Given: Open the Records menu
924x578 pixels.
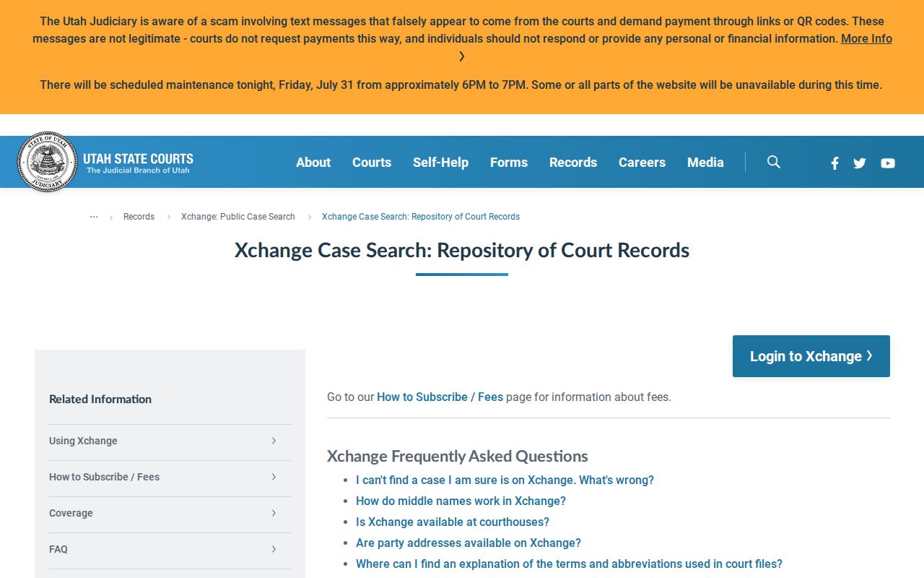Looking at the screenshot, I should 573,163.
